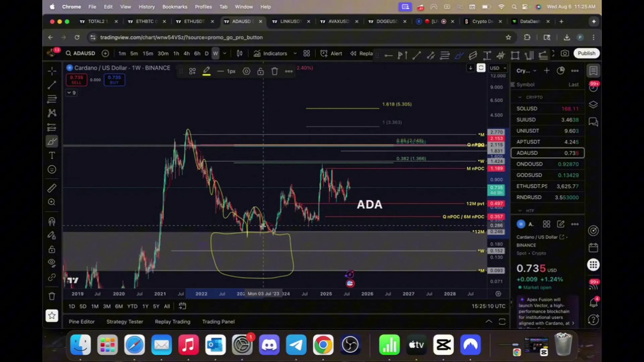Screen dimensions: 644x362
Task: Open the patterns drawing tool
Action: [x=52, y=113]
